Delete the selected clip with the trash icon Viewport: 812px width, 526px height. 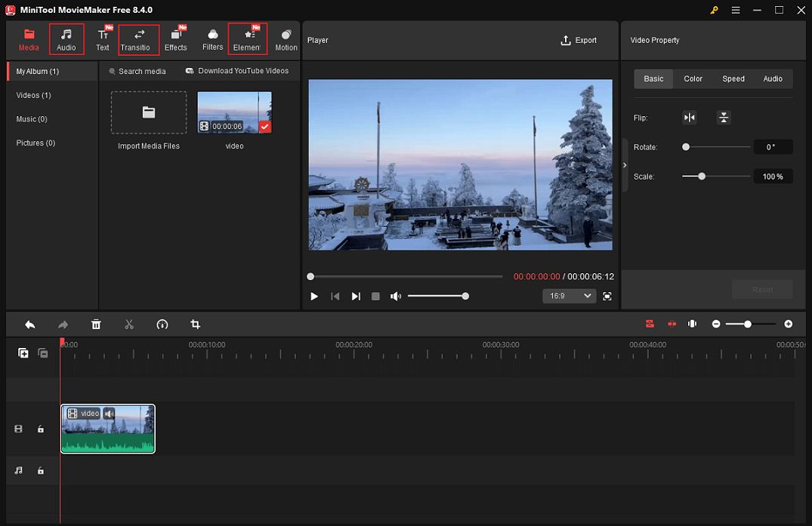click(x=96, y=324)
